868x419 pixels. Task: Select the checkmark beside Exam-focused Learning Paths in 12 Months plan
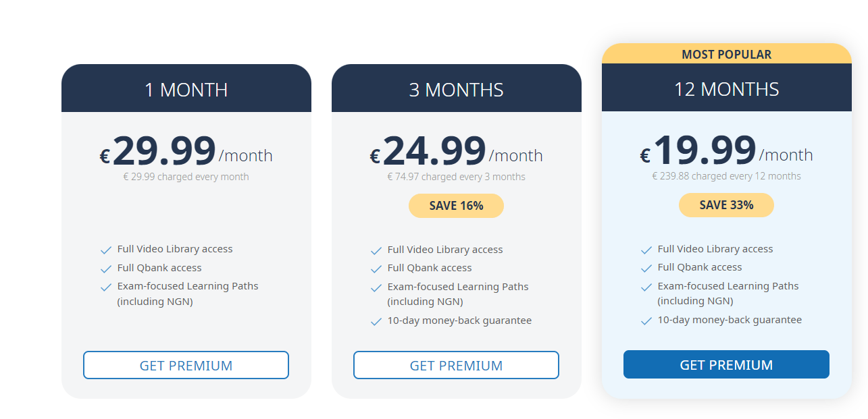(x=646, y=286)
